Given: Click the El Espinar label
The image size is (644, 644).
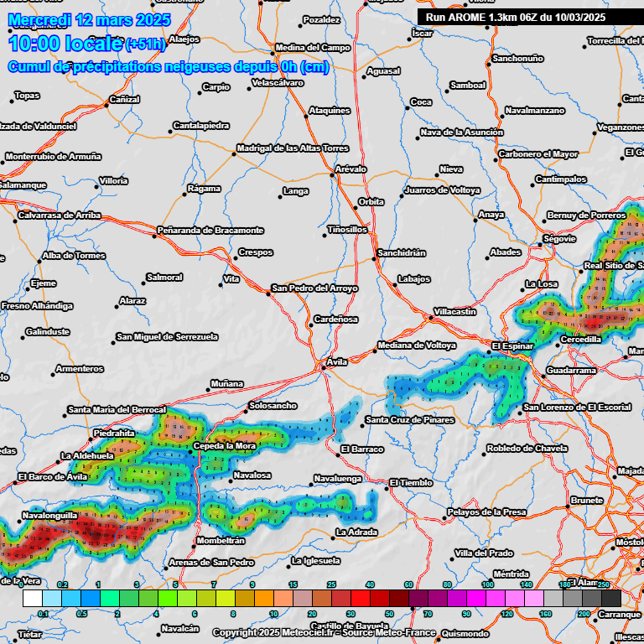Looking at the screenshot, I should (512, 346).
